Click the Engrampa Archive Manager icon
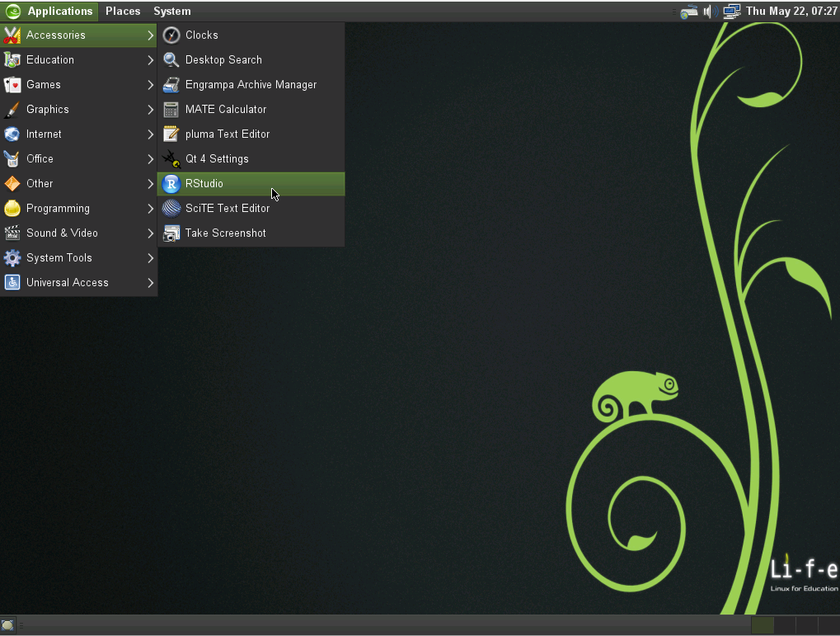 tap(171, 85)
